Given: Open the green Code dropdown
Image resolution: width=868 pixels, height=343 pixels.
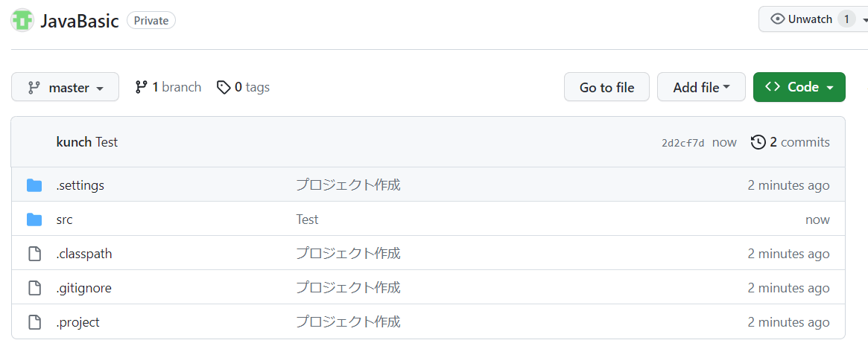Looking at the screenshot, I should [799, 87].
